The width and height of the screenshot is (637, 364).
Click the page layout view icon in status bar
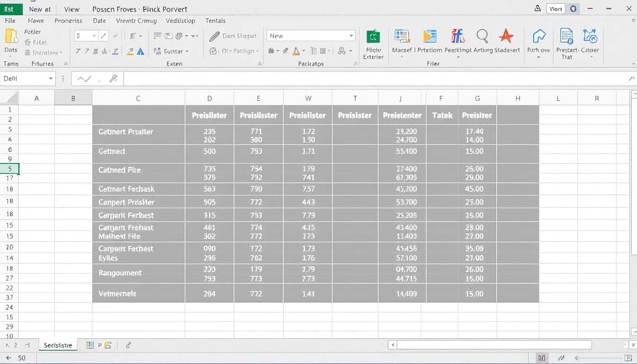coord(542,358)
